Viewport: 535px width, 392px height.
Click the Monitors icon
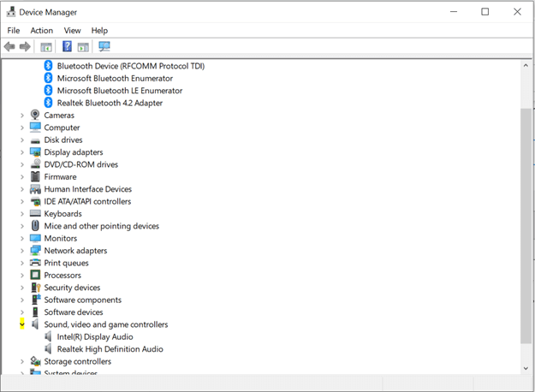[x=35, y=238]
